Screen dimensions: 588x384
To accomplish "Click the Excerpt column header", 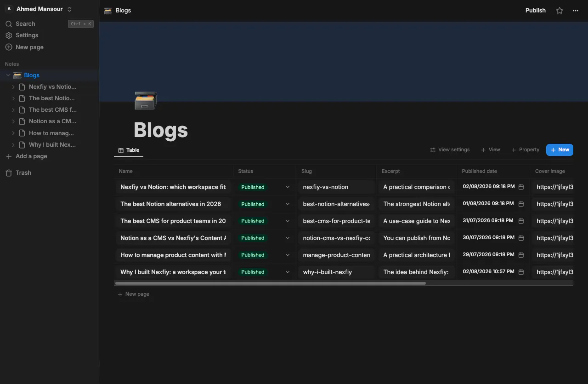I will coord(417,171).
